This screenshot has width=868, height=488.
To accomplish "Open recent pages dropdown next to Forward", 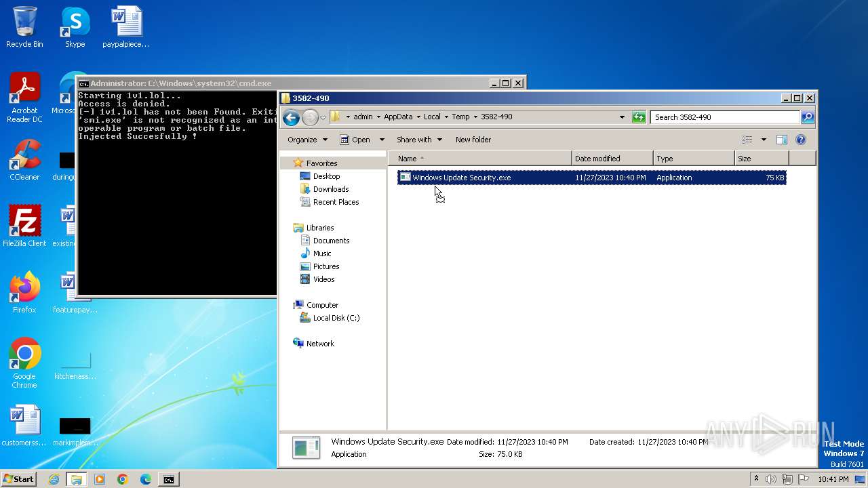I will [x=323, y=117].
